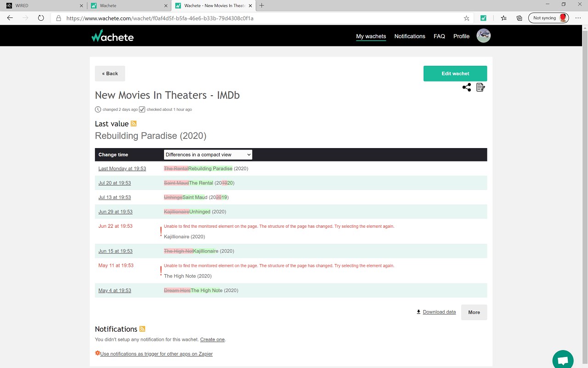This screenshot has height=368, width=588.
Task: Open the Profile page
Action: pyautogui.click(x=461, y=36)
